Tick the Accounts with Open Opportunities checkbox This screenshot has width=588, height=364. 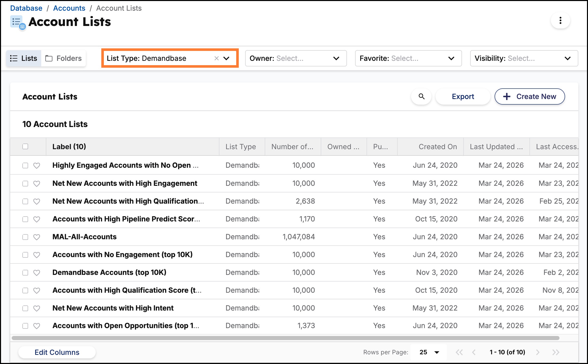[x=25, y=326]
